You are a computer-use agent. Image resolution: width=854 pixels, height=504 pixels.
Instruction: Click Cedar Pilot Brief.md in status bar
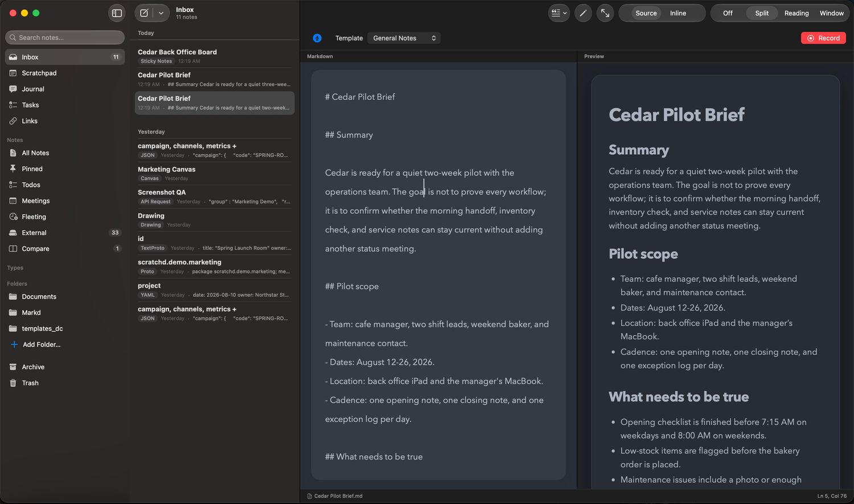click(x=335, y=496)
